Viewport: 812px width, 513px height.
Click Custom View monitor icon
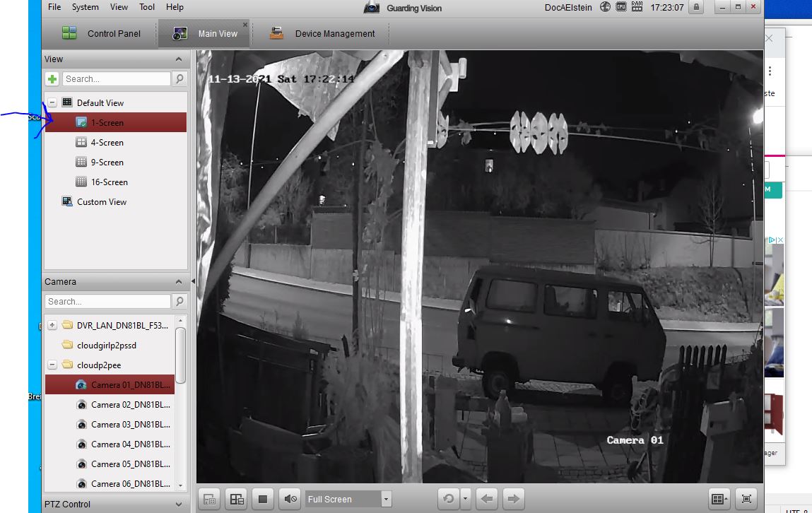[x=67, y=201]
